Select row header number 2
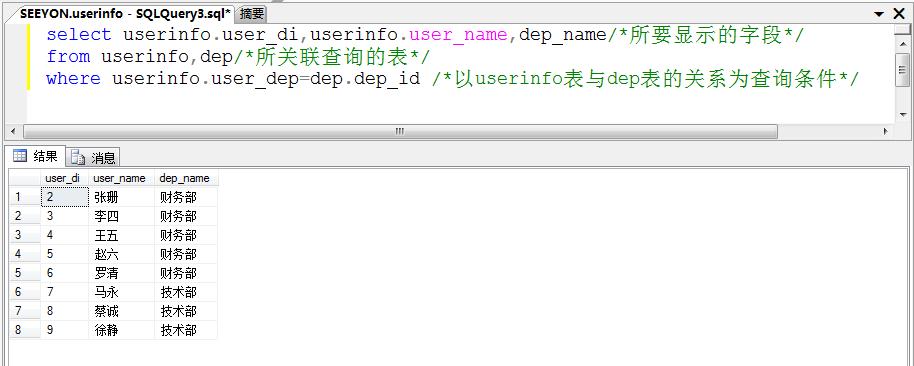The height and width of the screenshot is (366, 914). (x=25, y=216)
